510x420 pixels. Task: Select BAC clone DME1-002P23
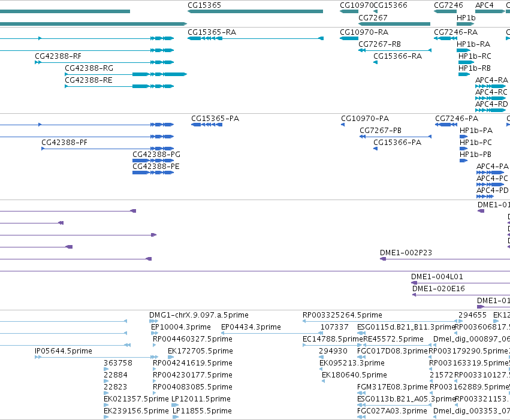(x=406, y=253)
